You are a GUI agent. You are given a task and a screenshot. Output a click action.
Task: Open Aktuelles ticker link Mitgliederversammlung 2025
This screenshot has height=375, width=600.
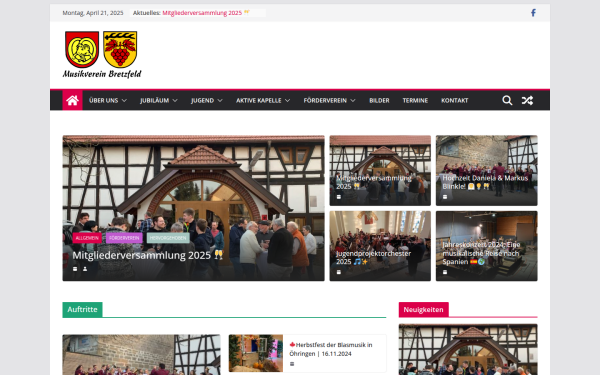click(x=206, y=13)
